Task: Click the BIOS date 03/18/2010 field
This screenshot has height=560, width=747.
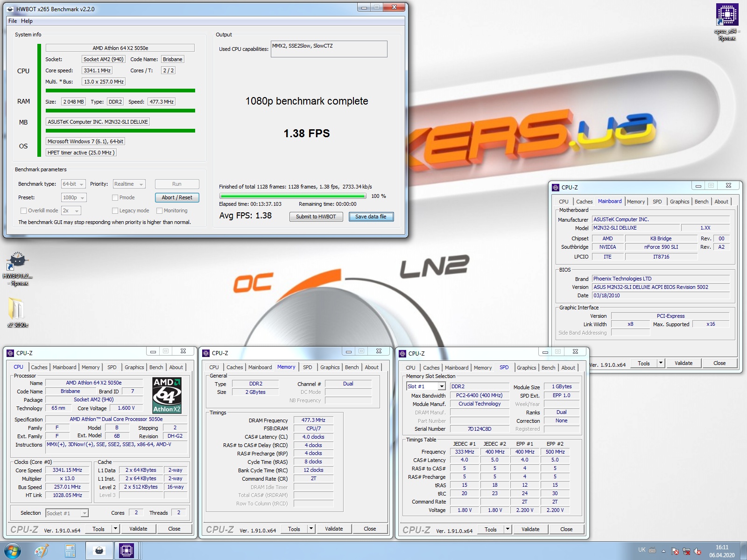Action: pyautogui.click(x=661, y=295)
